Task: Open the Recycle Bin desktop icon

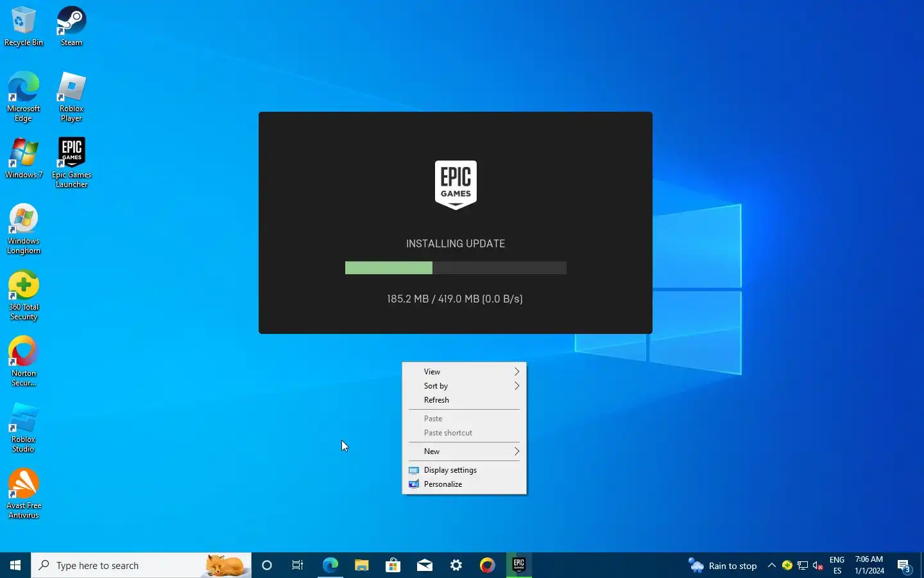Action: [x=24, y=26]
